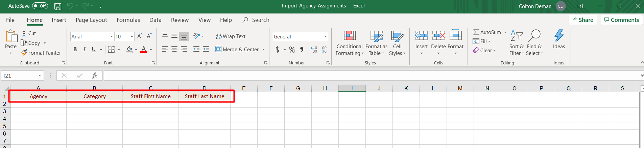Click the Format cells icon
This screenshot has width=644, height=148.
[456, 35]
